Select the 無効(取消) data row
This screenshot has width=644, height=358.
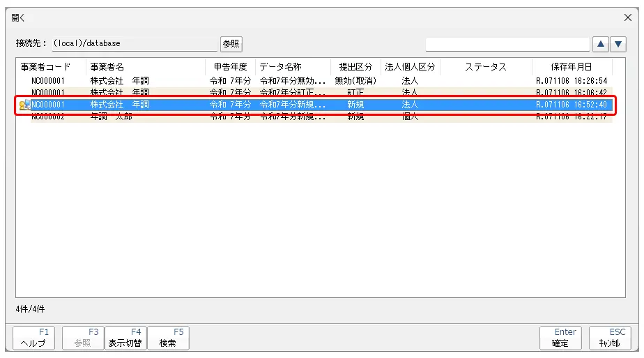314,81
